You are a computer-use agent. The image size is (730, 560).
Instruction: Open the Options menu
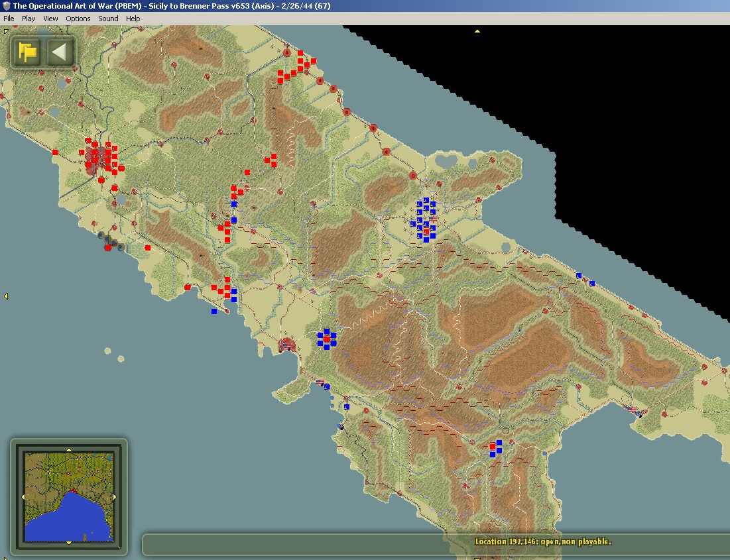click(78, 19)
